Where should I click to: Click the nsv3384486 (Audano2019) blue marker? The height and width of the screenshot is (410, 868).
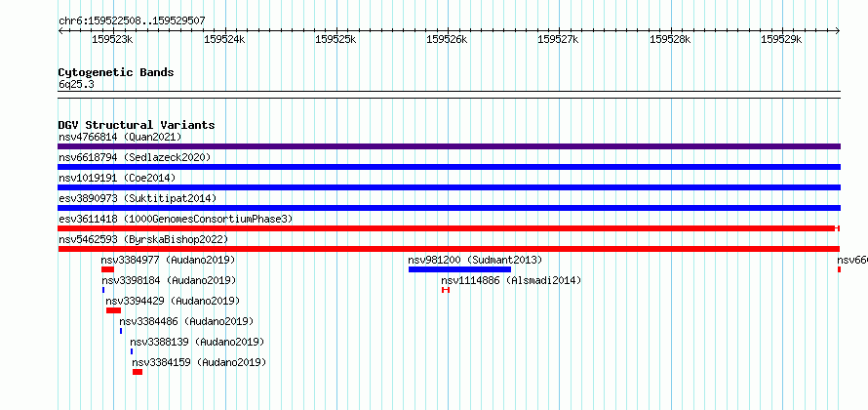121,331
